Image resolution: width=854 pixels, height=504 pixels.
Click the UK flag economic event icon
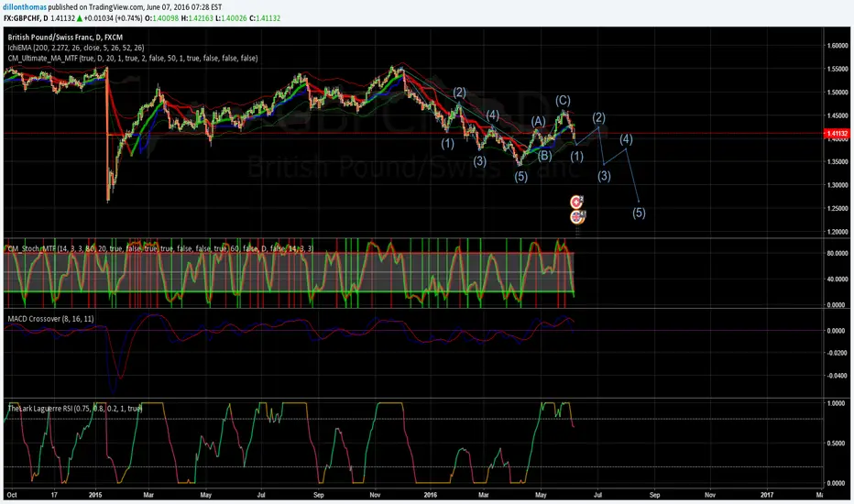(x=576, y=217)
